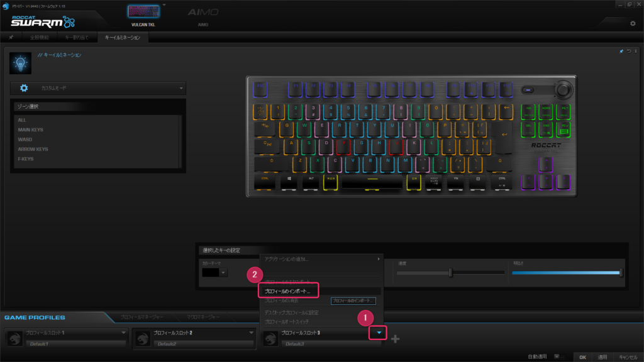This screenshot has width=644, height=362.
Task: Add a new profile slot with plus icon
Action: click(395, 339)
